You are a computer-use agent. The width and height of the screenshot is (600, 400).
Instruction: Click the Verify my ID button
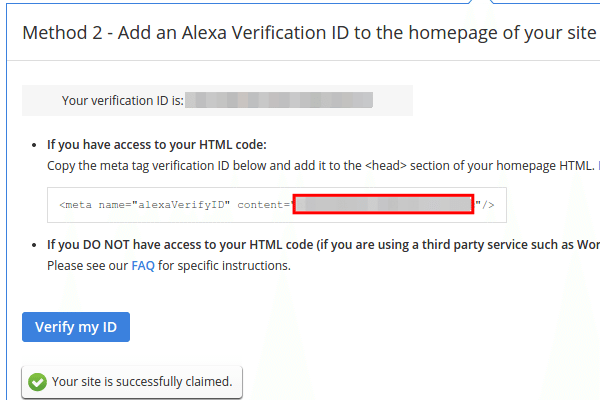coord(76,327)
